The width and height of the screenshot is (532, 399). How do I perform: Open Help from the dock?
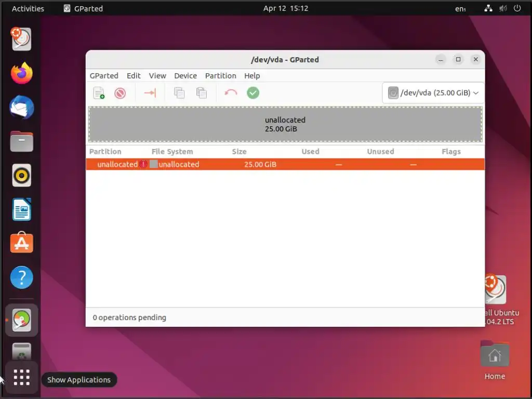click(x=21, y=277)
